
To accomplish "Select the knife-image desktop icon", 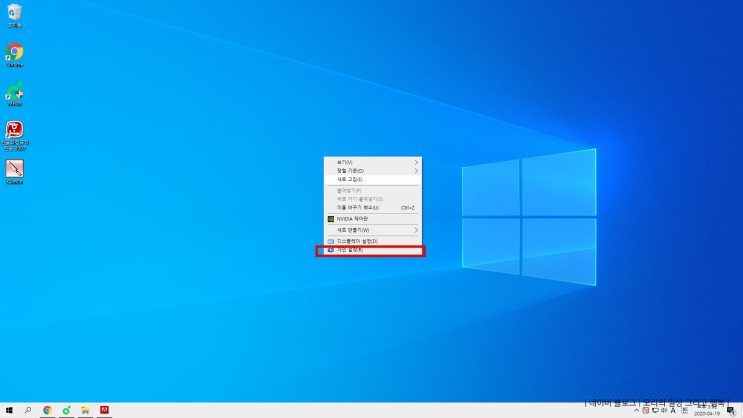I will pos(15,172).
